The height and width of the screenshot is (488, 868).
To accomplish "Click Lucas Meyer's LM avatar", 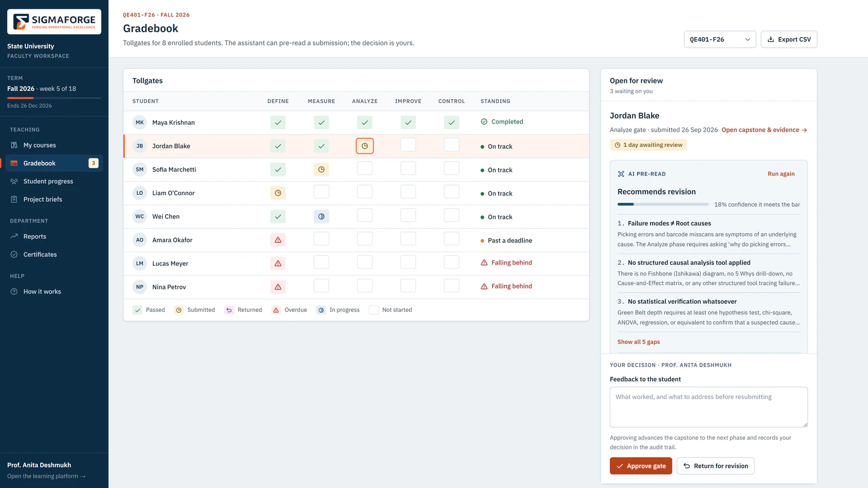I will 139,264.
